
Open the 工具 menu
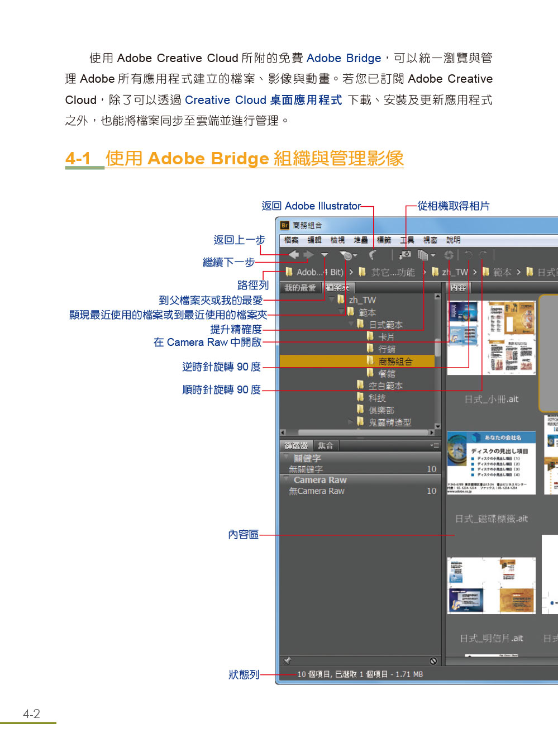click(x=407, y=240)
